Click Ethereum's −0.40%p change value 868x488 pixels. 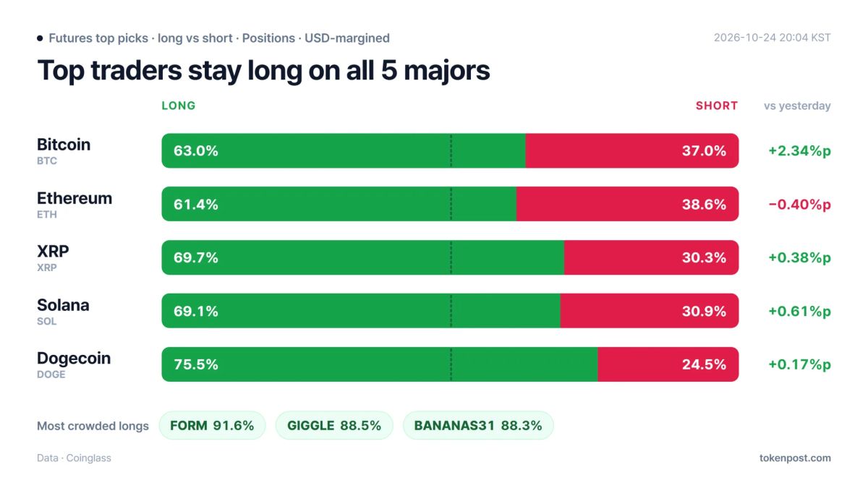point(799,204)
